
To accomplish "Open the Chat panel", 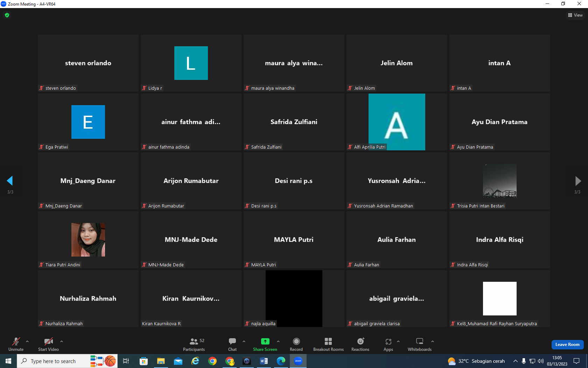I will click(232, 345).
